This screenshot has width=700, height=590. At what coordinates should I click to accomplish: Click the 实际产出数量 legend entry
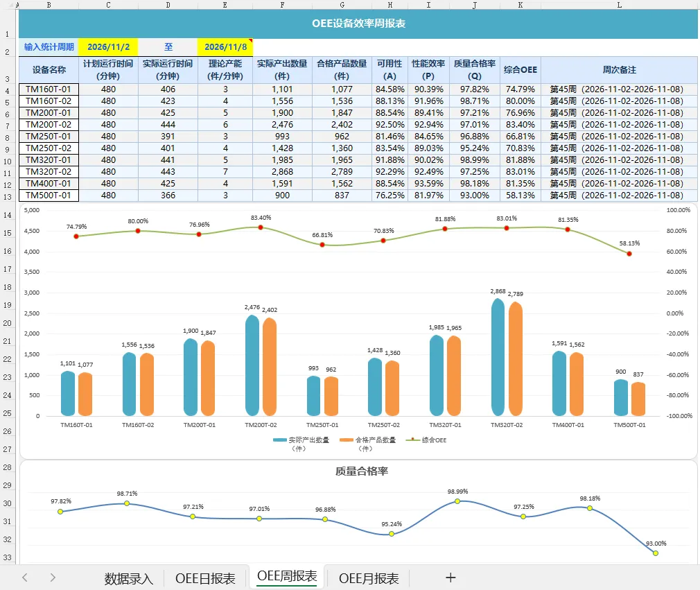(301, 444)
